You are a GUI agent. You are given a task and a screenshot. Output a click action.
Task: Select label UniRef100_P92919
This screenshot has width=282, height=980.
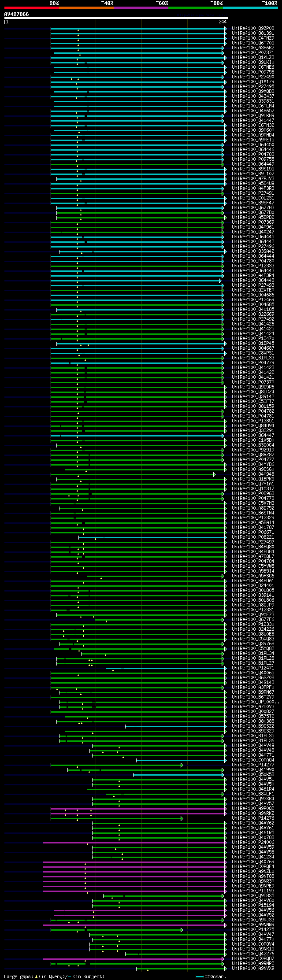[x=253, y=450]
